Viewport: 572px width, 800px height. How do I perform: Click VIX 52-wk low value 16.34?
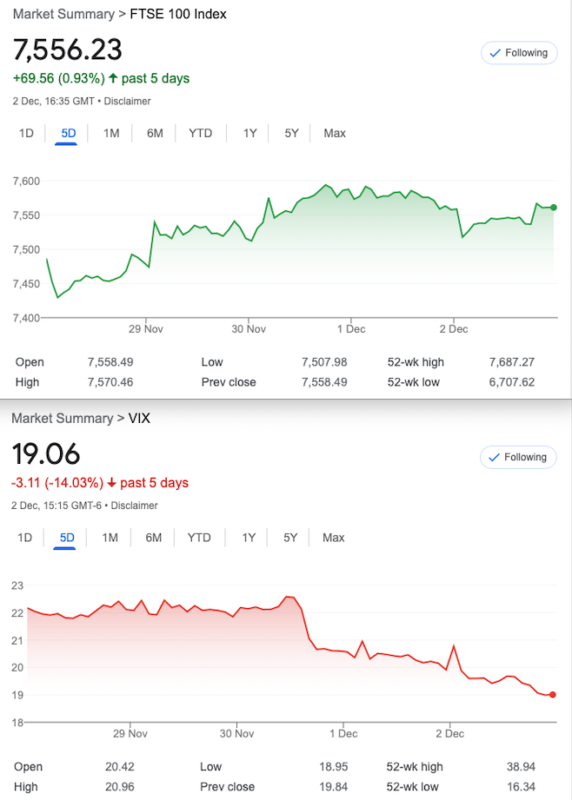(521, 787)
